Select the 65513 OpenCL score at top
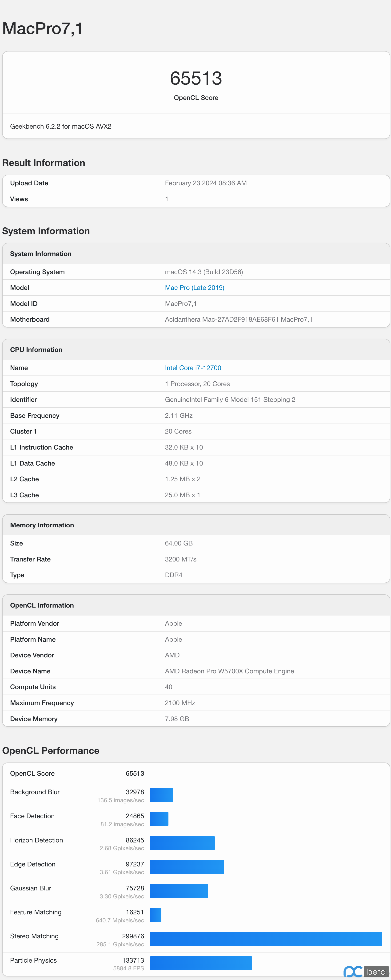The height and width of the screenshot is (980, 391). tap(196, 78)
